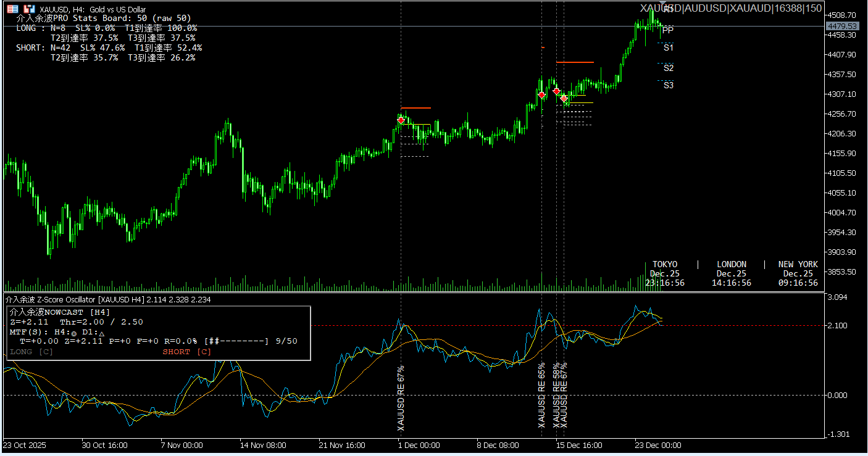Click the XAUUSD RE 58% vertical label
868x456 pixels.
[556, 396]
